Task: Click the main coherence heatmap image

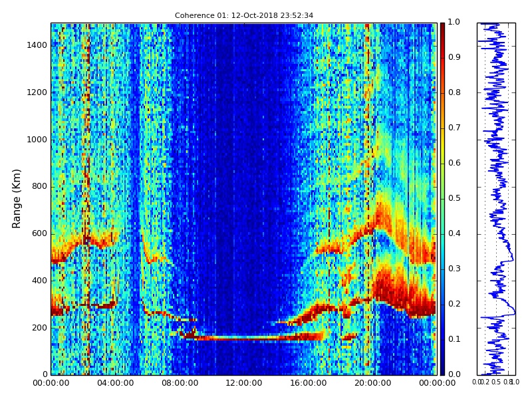Action: coord(244,199)
